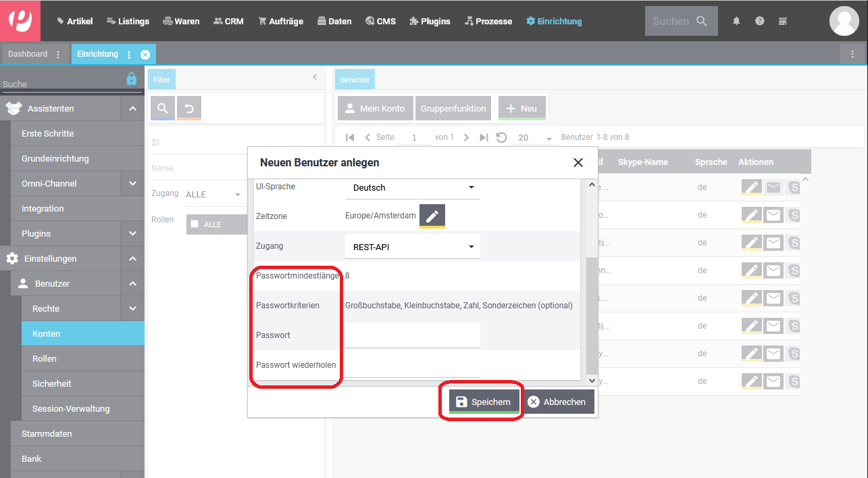The image size is (868, 478).
Task: Open the help question mark icon
Action: (760, 21)
